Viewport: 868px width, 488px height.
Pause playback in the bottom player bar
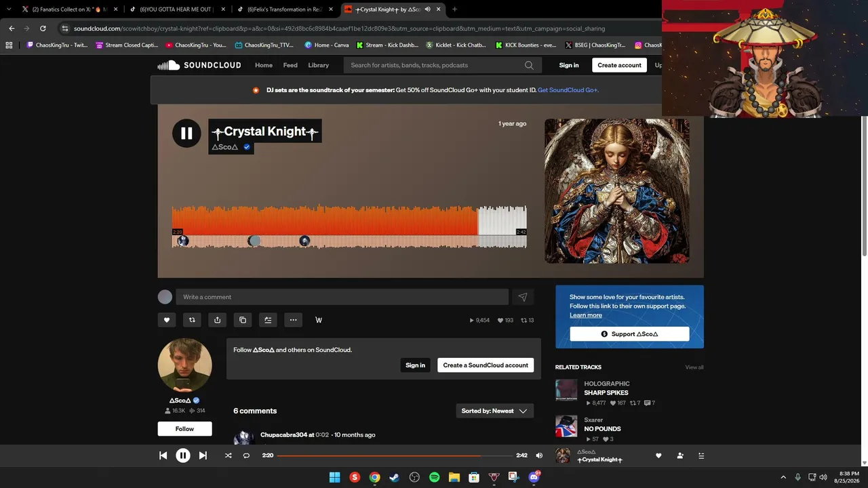(x=183, y=455)
